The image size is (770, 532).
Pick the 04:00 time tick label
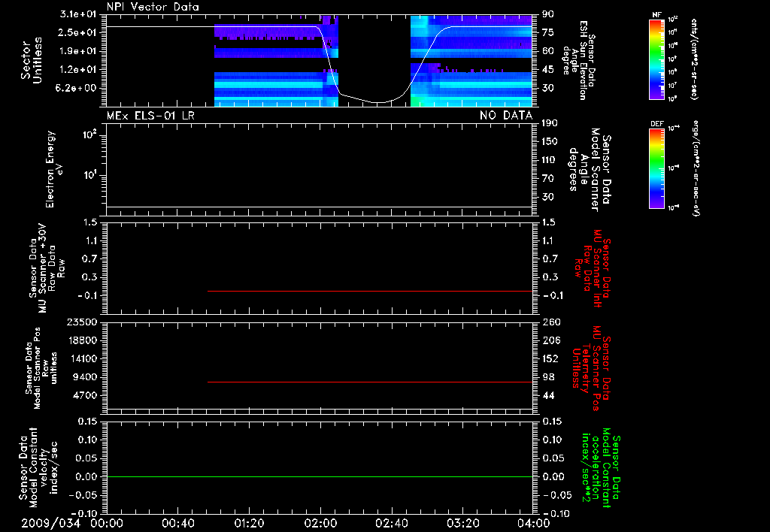click(x=533, y=523)
